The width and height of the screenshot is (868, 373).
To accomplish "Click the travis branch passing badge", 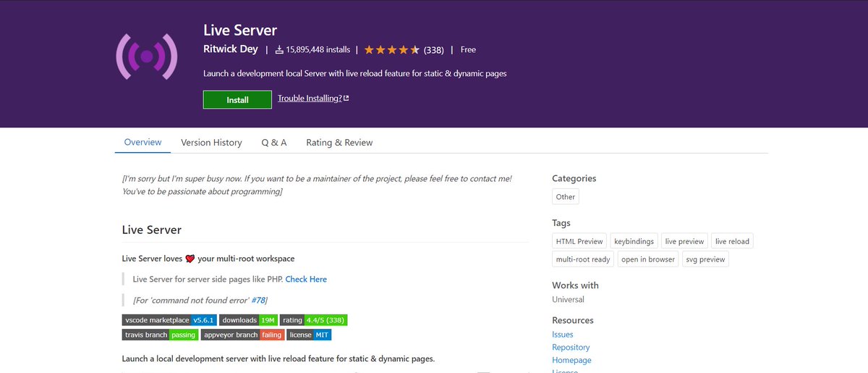I will (160, 335).
